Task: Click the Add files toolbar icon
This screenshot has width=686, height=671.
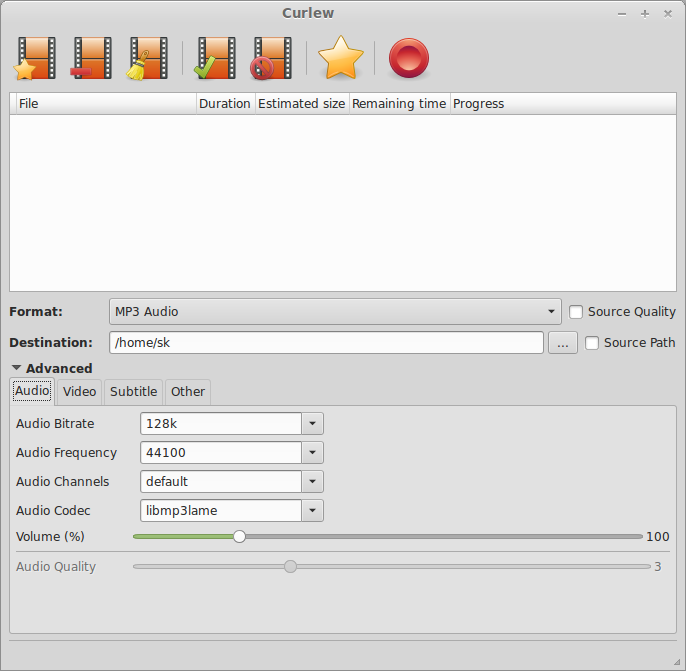Action: click(36, 58)
